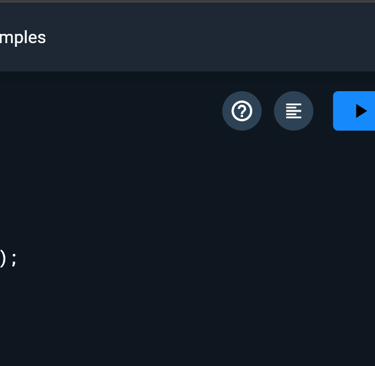
Task: Show documentation using the question mark
Action: [242, 111]
